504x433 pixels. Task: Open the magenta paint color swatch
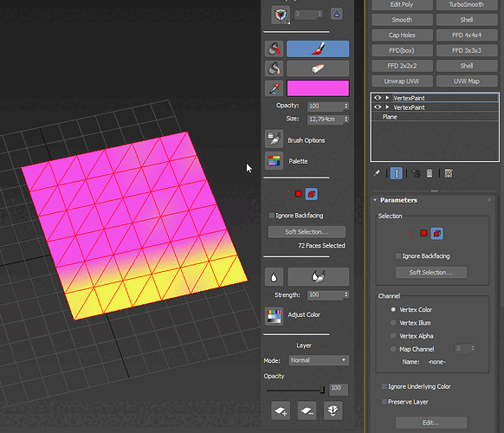coord(318,88)
